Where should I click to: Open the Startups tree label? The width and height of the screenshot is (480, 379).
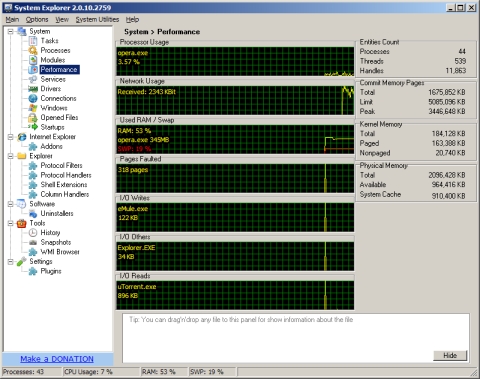tap(52, 127)
